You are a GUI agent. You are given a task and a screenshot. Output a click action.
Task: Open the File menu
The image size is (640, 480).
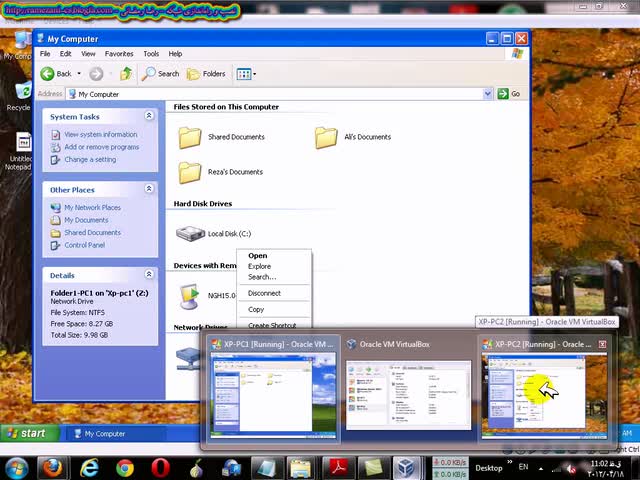tap(45, 54)
